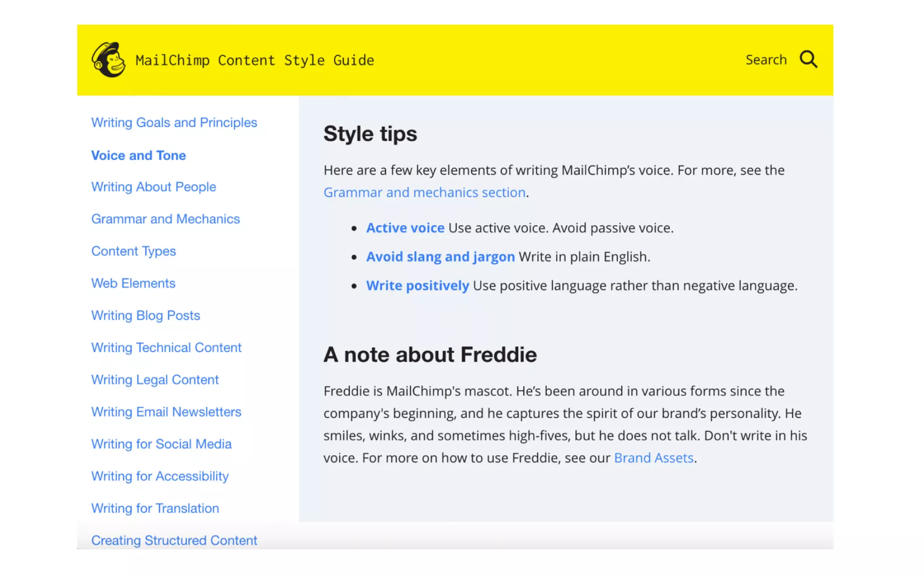This screenshot has width=924, height=578.
Task: Click the Search label in the header
Action: (x=766, y=60)
